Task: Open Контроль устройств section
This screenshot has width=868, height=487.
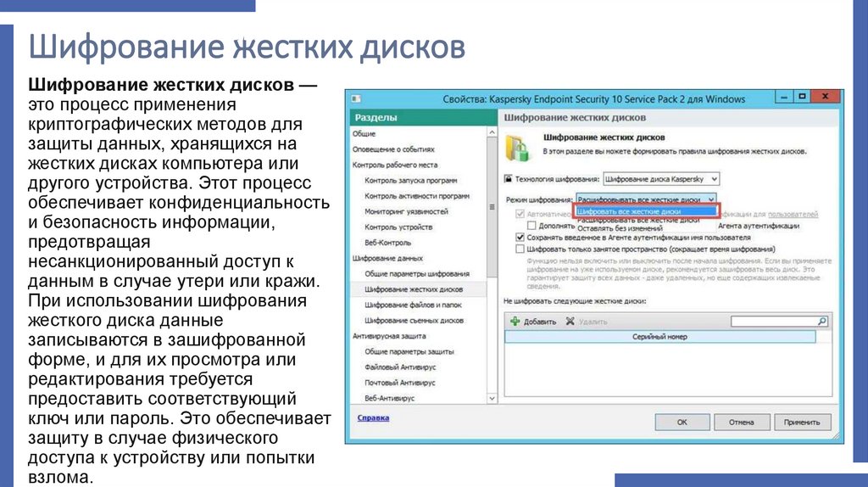Action: tap(398, 227)
